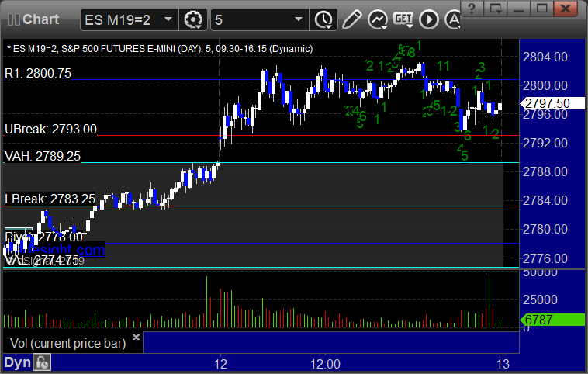The image size is (588, 374).
Task: Open the time template clock icon
Action: click(323, 19)
